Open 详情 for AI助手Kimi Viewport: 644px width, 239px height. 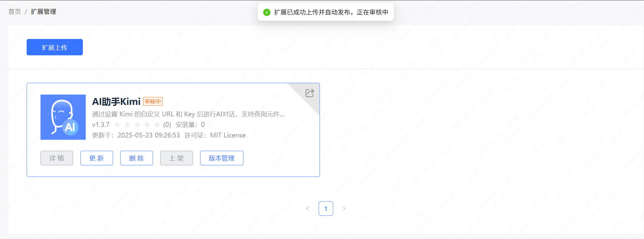[x=57, y=158]
